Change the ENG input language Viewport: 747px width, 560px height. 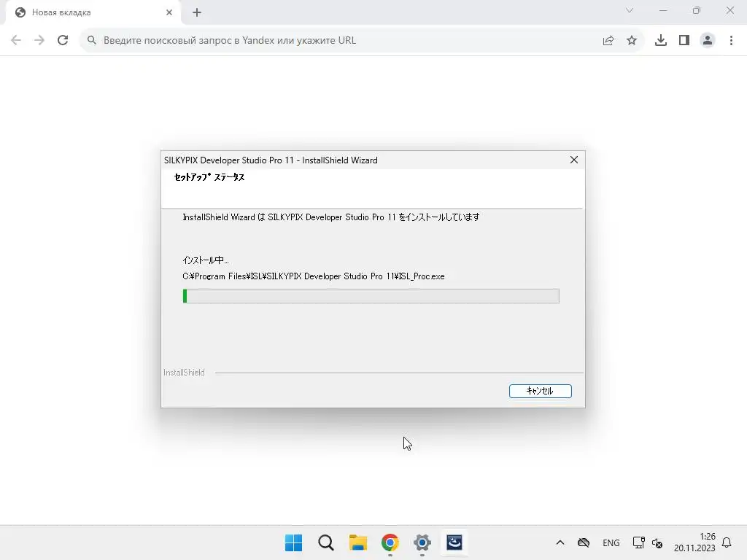(611, 542)
